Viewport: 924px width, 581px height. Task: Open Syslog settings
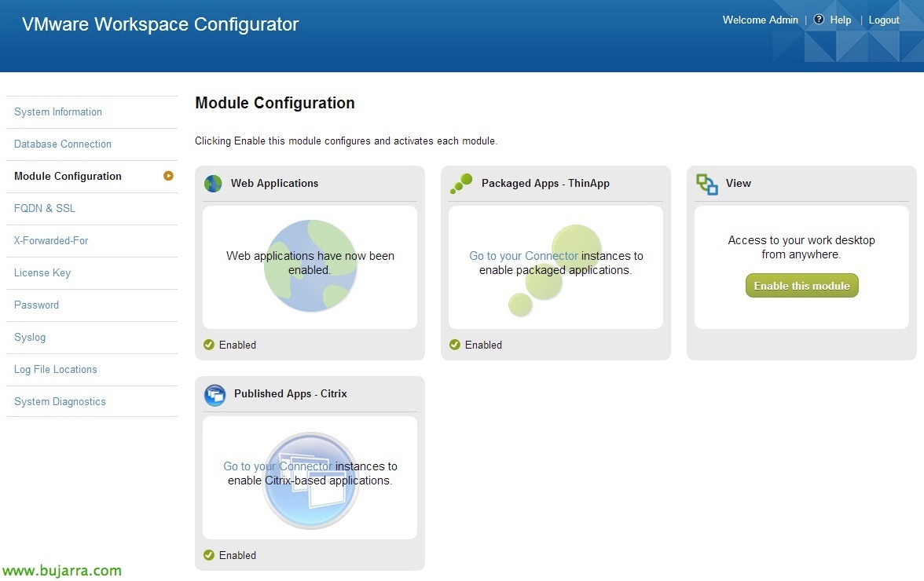pyautogui.click(x=30, y=338)
